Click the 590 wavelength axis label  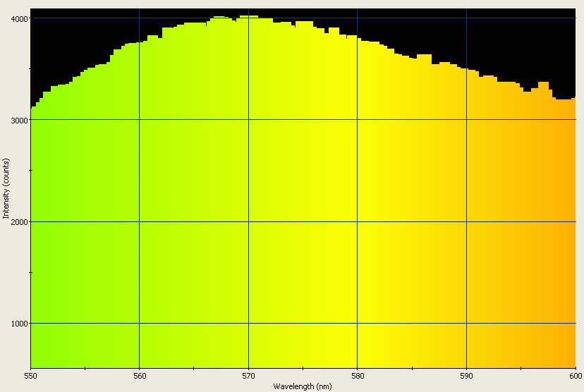pos(466,376)
